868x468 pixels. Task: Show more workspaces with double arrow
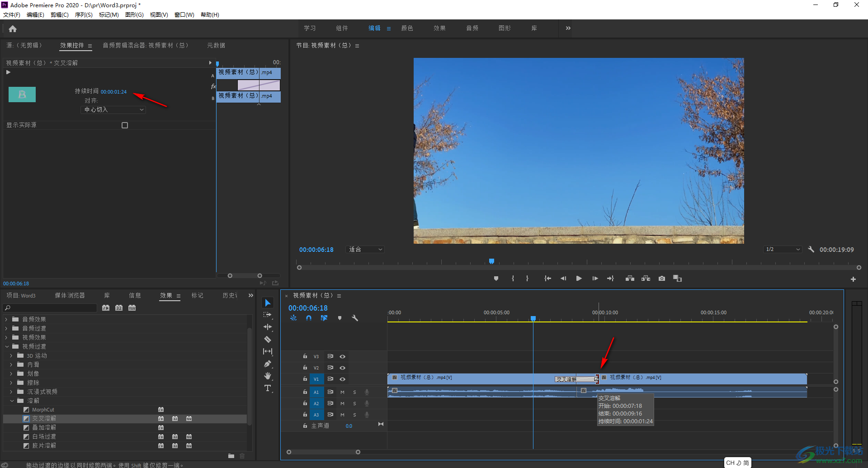click(568, 28)
